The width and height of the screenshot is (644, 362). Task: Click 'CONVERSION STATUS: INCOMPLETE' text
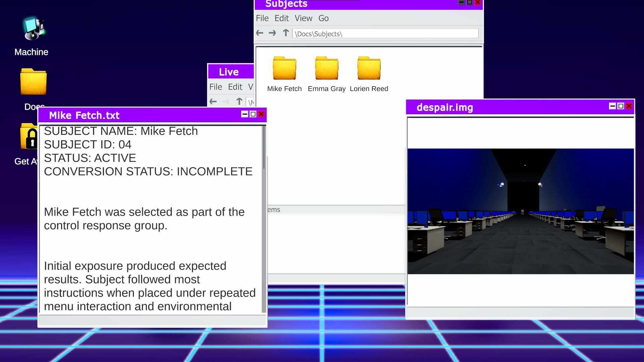click(148, 172)
